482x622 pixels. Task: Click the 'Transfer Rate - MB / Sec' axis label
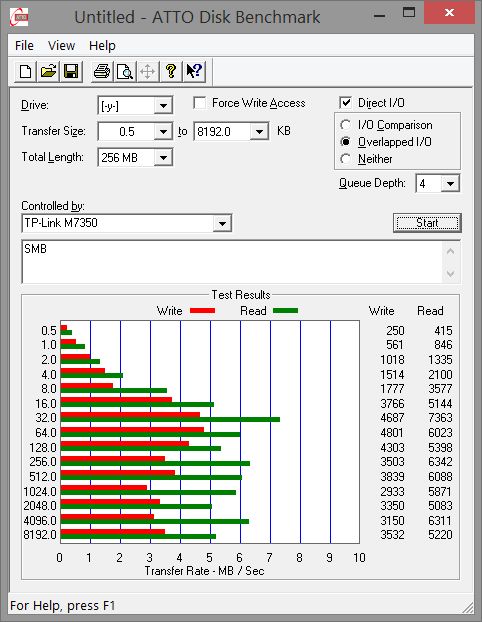pyautogui.click(x=204, y=571)
